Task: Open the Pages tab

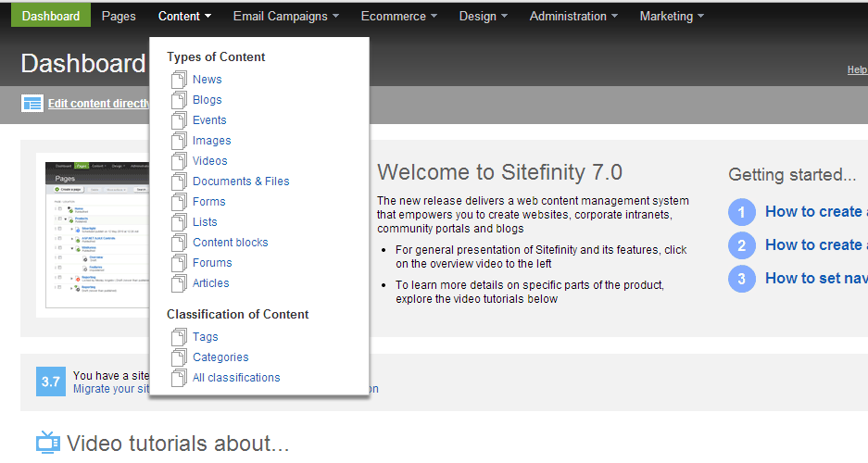Action: (x=119, y=16)
